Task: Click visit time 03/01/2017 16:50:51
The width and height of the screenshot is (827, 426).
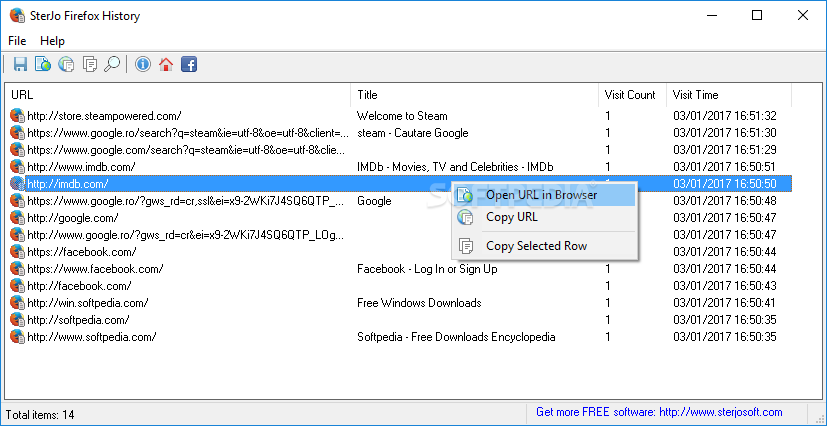Action: [725, 167]
